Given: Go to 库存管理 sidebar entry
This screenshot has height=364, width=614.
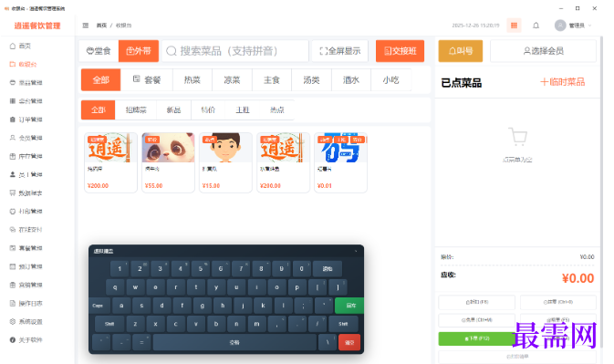Looking at the screenshot, I should (26, 157).
